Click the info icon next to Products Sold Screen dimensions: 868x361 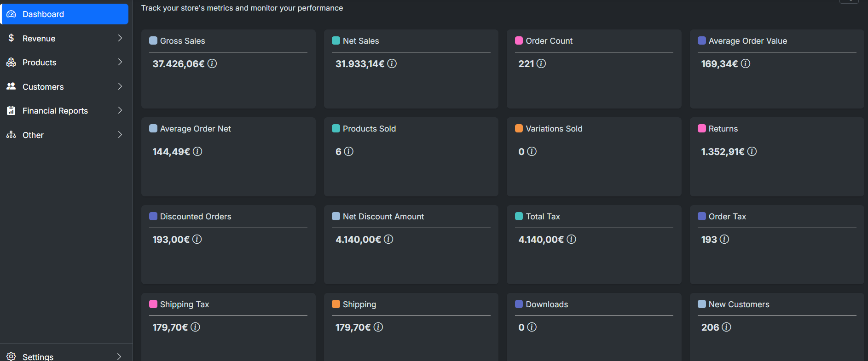pos(349,151)
